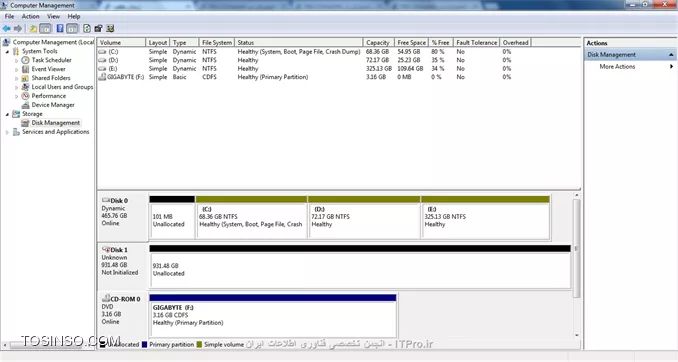The image size is (678, 362).
Task: Click the Disk Management icon in the tree
Action: click(26, 123)
